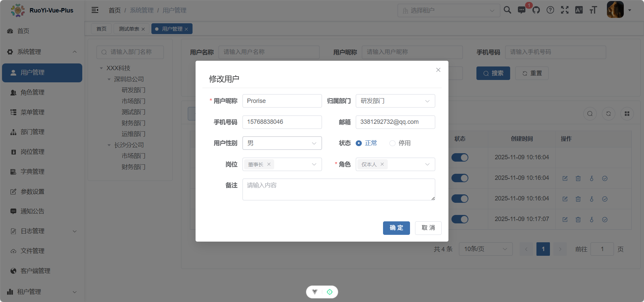Screen dimensions: 644x302
Task: Toggle the first row status switch
Action: (460, 158)
